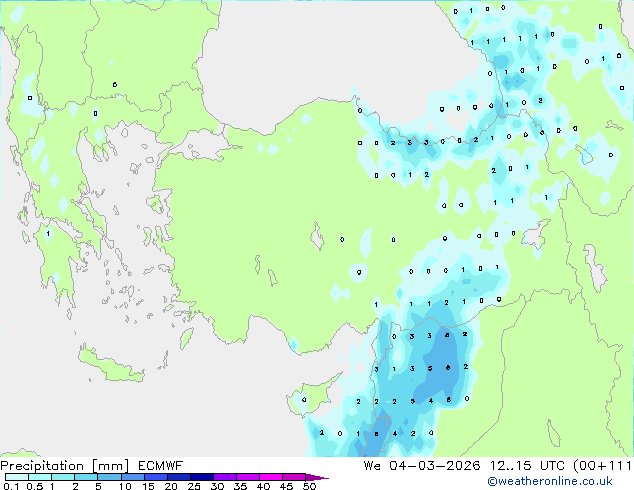Screen dimensions: 634x490
Task: Select the '50' legend scale value
Action: coord(309,486)
